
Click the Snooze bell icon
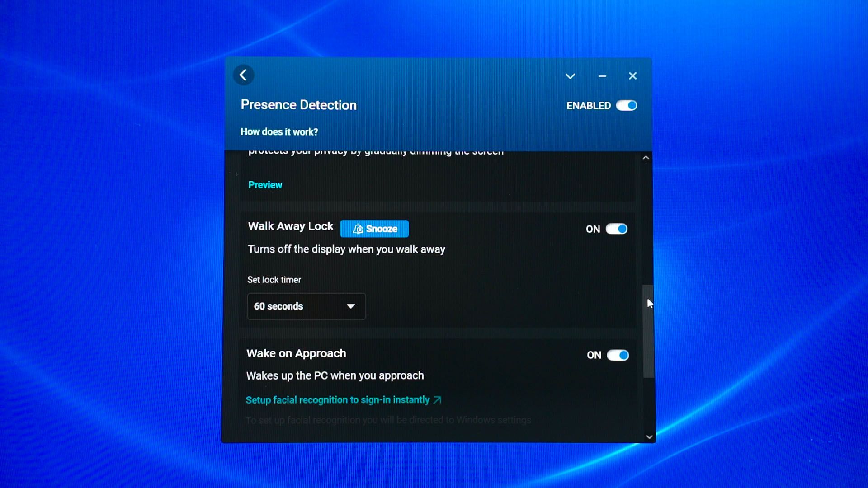click(x=358, y=229)
